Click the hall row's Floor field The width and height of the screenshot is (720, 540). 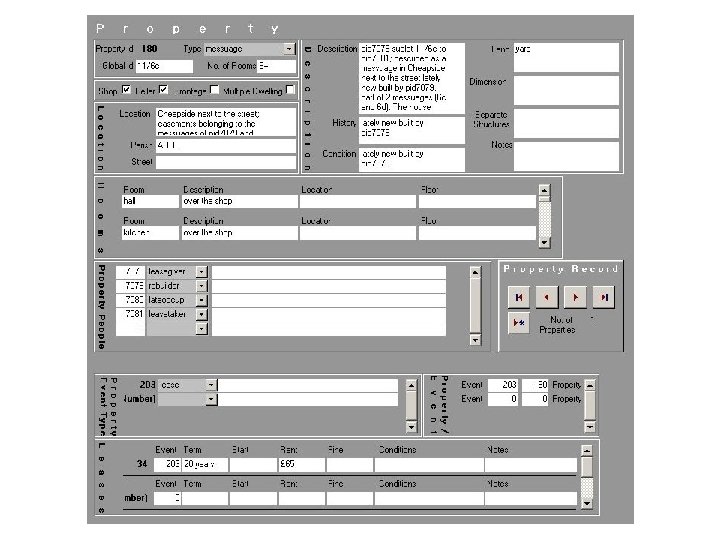pos(477,201)
